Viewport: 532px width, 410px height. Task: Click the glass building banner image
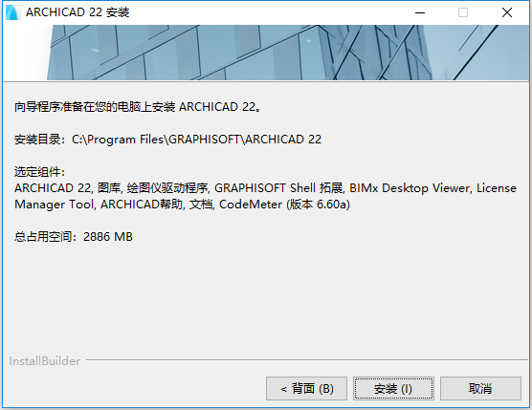pyautogui.click(x=266, y=53)
